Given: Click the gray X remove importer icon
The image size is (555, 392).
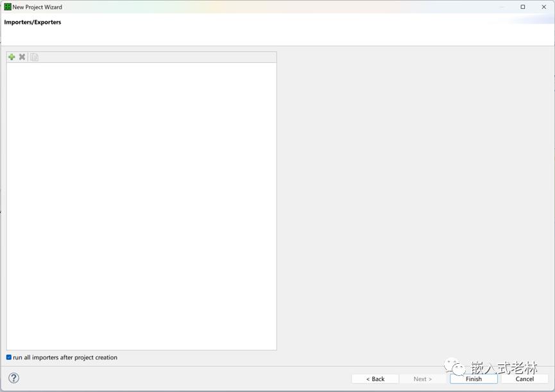Looking at the screenshot, I should (22, 57).
